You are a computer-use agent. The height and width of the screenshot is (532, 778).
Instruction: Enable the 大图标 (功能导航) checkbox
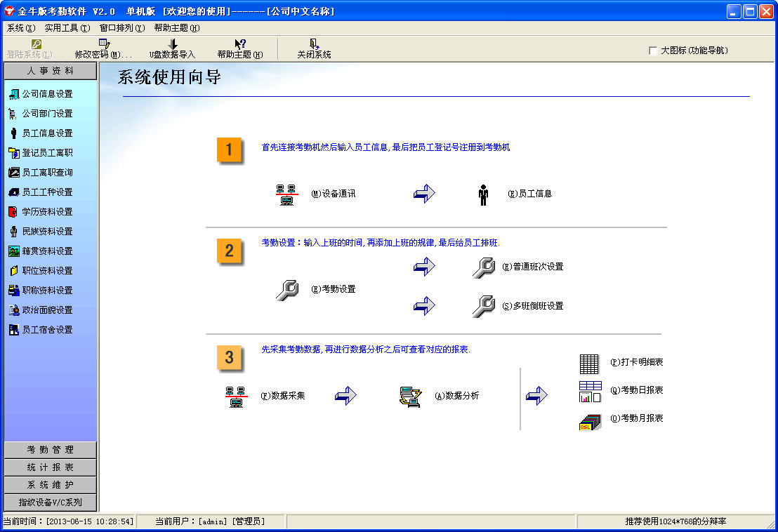(653, 51)
